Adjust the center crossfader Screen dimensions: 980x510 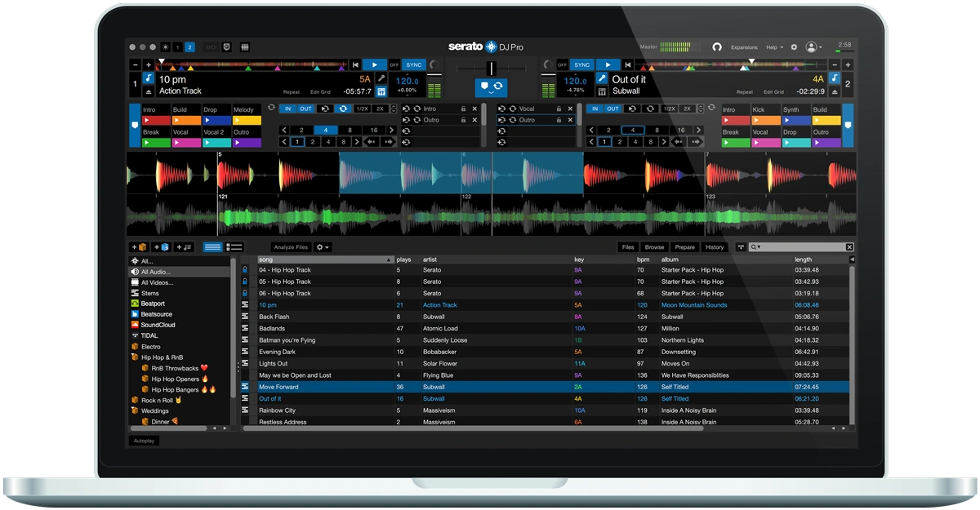pos(491,69)
